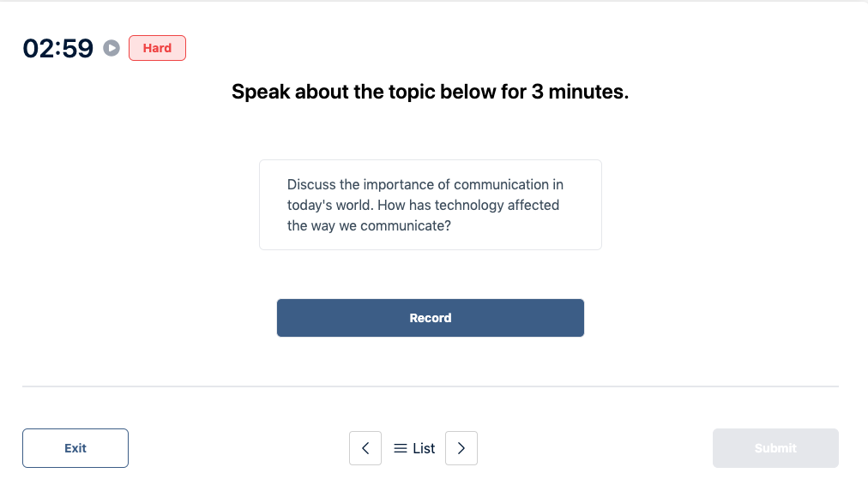
Task: Click the Record button to start speaking
Action: (x=431, y=317)
